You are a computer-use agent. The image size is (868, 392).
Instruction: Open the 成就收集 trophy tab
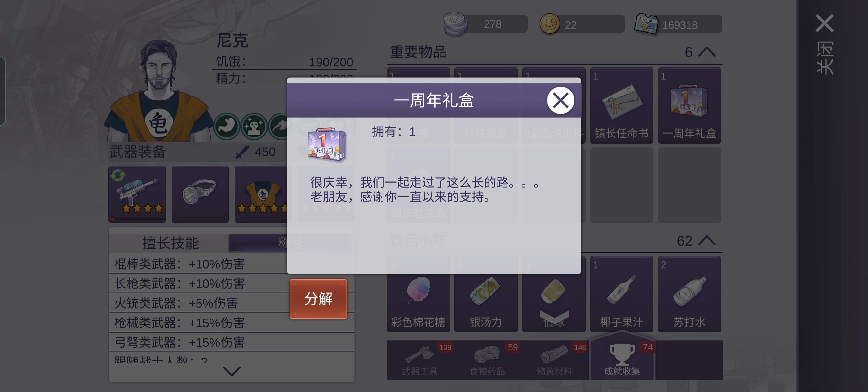[x=622, y=358]
